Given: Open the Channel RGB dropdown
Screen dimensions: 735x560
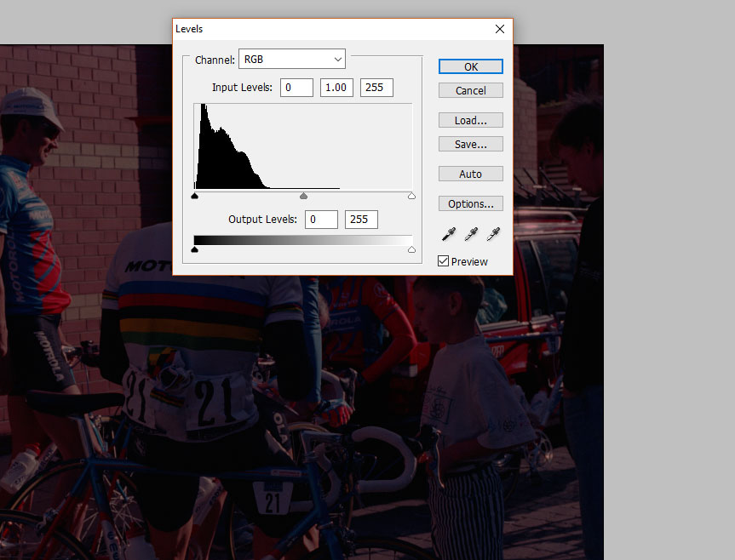Looking at the screenshot, I should point(292,59).
